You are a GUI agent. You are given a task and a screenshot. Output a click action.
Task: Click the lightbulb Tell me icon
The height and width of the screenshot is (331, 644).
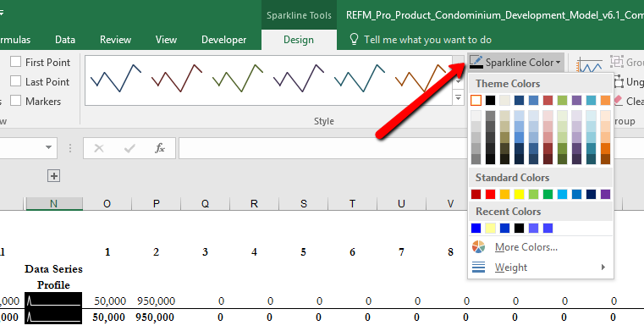tap(354, 39)
